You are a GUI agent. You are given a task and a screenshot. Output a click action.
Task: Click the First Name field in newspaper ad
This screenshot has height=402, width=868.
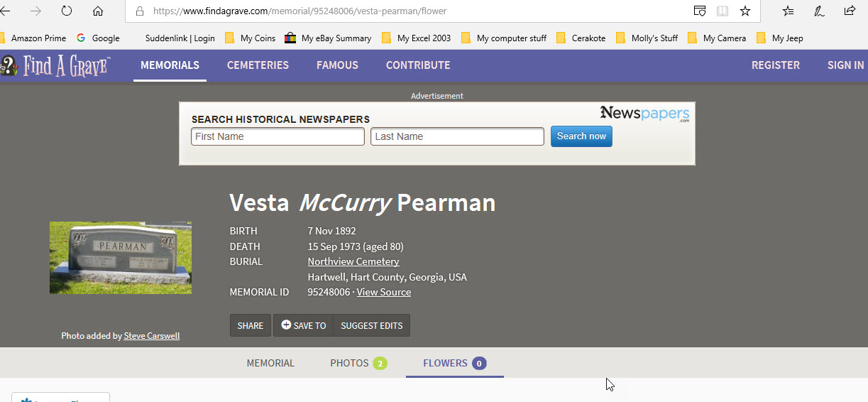[278, 136]
